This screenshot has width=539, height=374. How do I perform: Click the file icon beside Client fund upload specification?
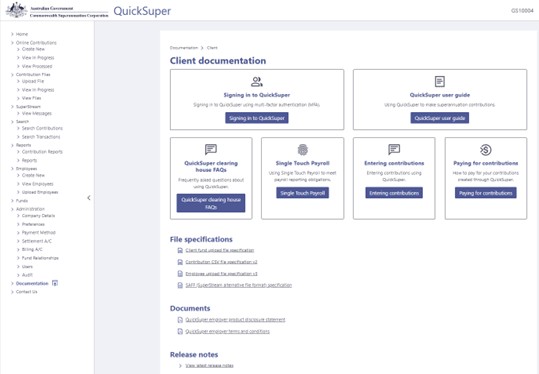180,250
